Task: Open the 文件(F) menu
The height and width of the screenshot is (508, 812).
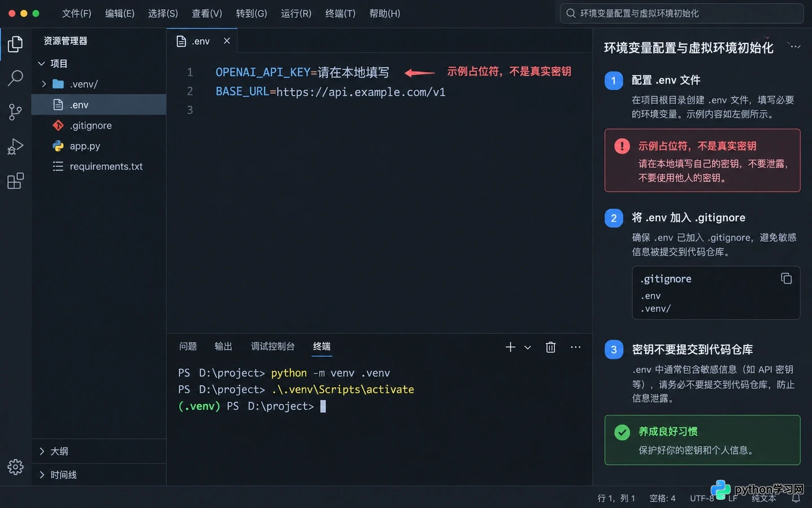Action: (x=77, y=13)
